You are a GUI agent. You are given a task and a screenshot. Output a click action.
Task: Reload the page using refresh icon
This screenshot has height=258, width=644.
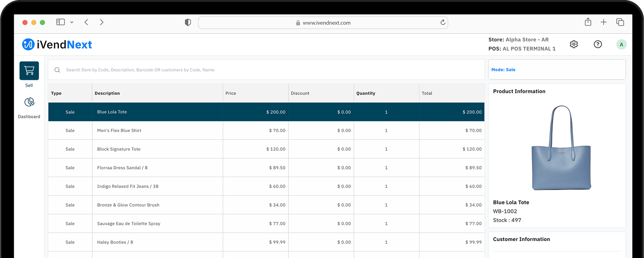coord(443,22)
